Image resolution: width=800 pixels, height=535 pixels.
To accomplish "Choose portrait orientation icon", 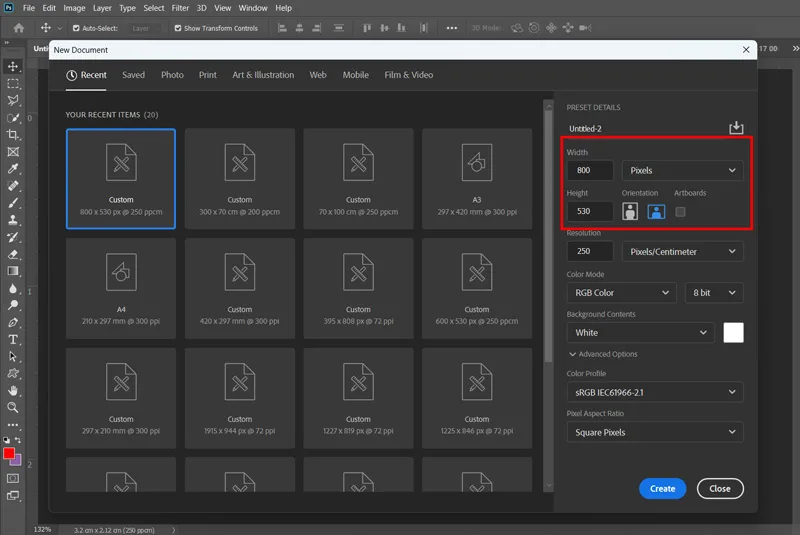I will [x=630, y=211].
